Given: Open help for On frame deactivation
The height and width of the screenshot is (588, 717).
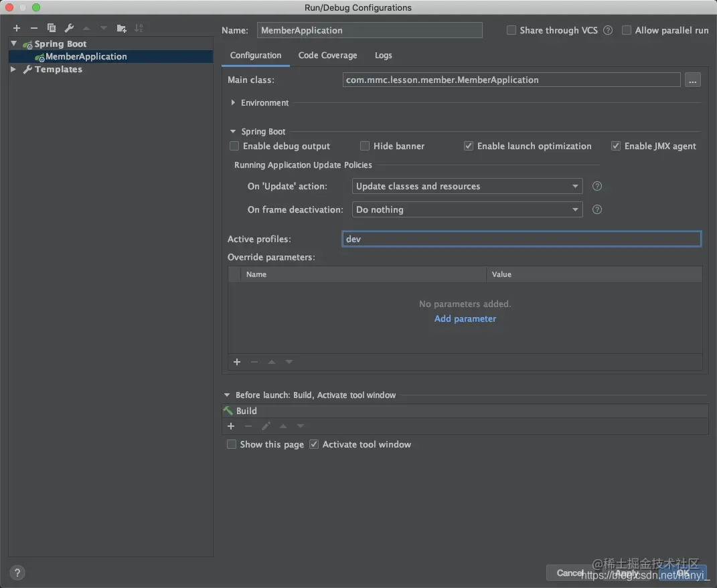Looking at the screenshot, I should click(x=597, y=209).
